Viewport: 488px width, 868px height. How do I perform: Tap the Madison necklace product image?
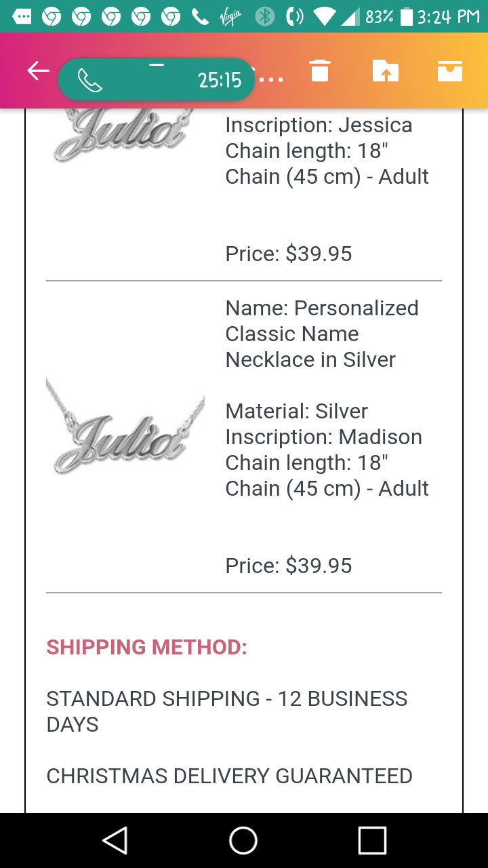pos(125,427)
